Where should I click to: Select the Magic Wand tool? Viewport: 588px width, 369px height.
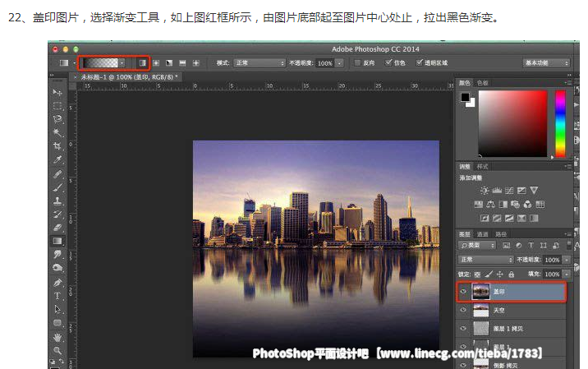57,132
